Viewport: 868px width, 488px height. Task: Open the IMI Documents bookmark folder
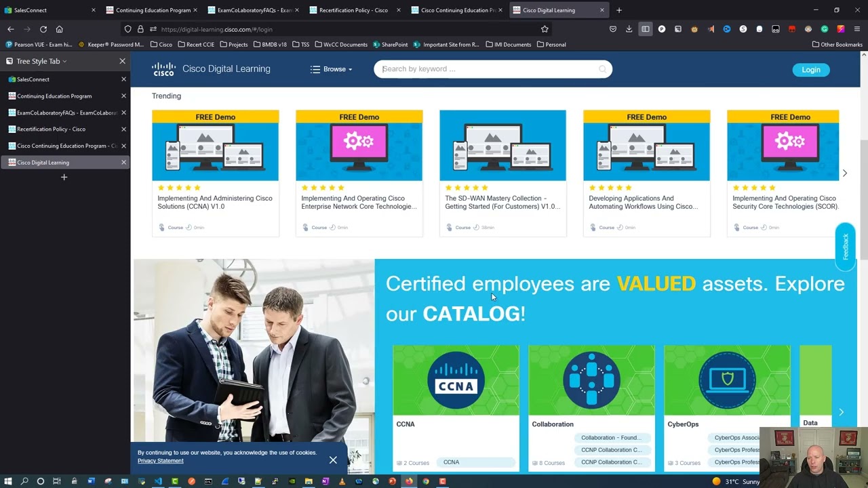coord(508,45)
